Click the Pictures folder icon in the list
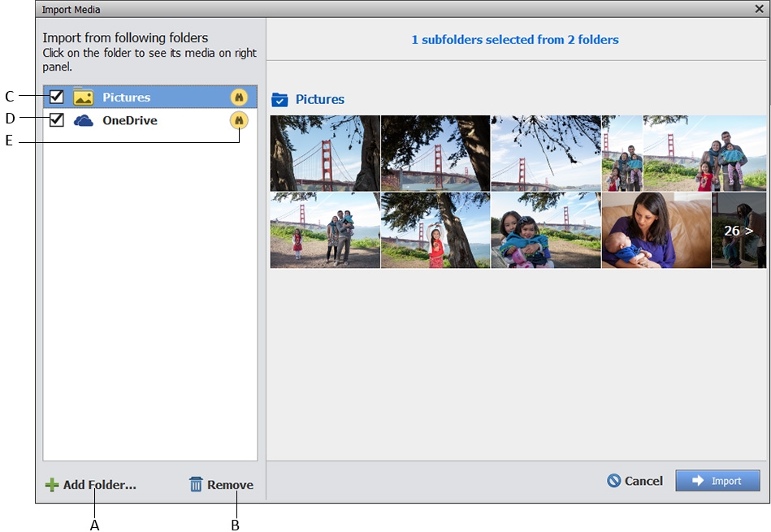The image size is (771, 532). 83,97
